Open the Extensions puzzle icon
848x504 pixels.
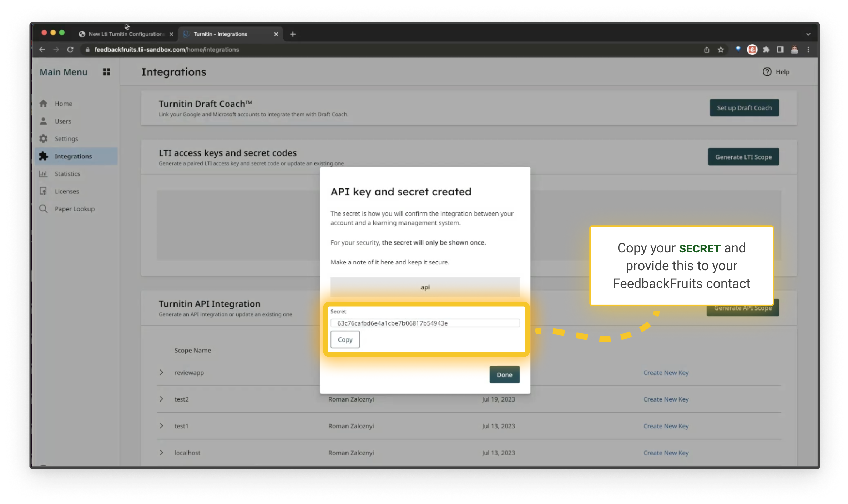(766, 50)
